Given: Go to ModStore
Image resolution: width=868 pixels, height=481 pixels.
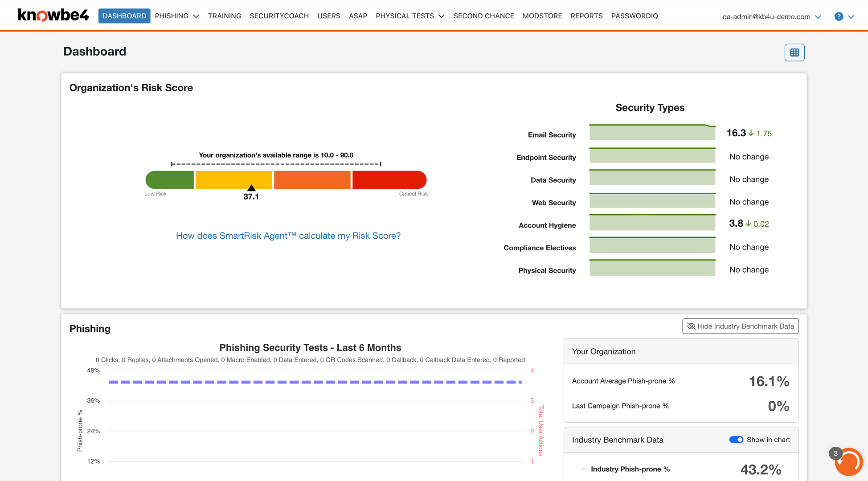Looking at the screenshot, I should point(542,16).
